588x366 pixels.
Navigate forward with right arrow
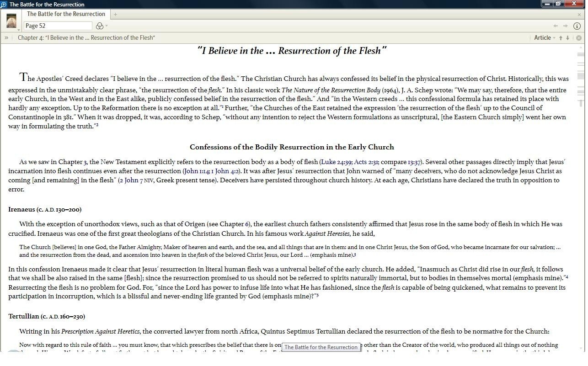click(566, 26)
